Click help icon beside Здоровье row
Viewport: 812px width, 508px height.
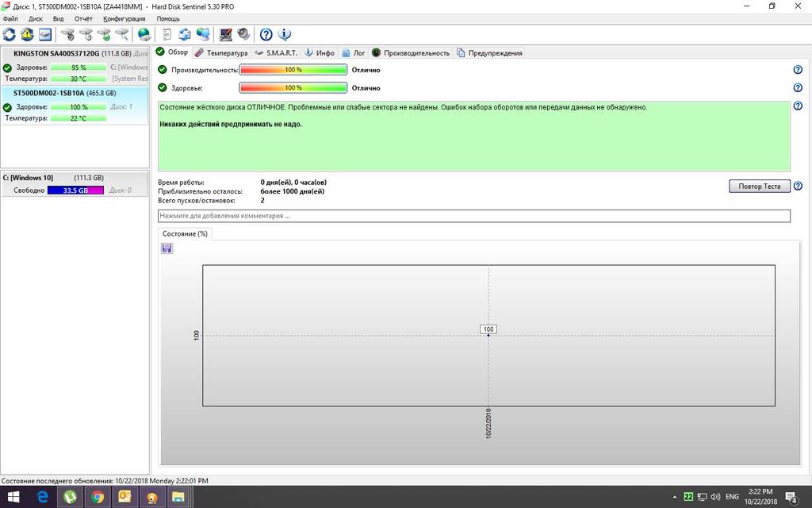[798, 87]
